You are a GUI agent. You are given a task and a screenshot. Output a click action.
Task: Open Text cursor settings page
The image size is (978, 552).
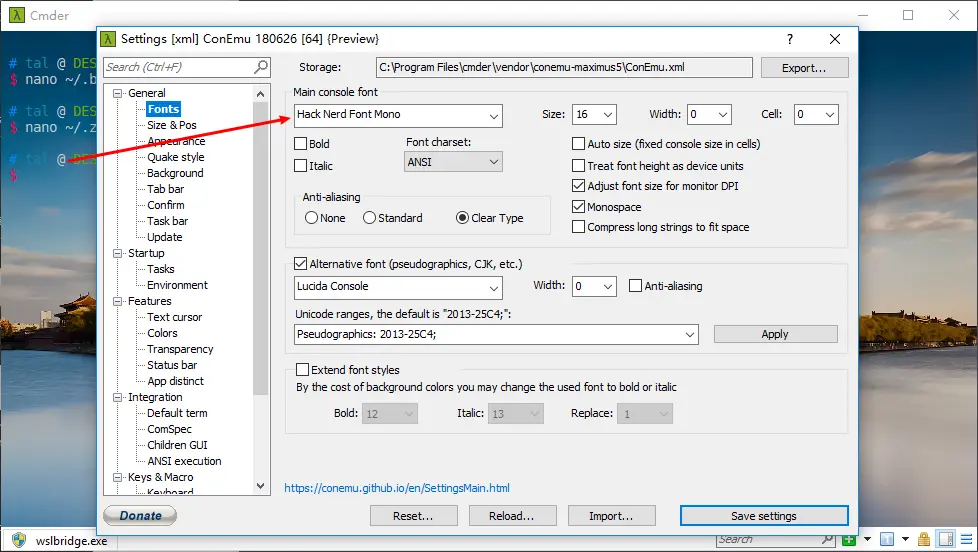(175, 317)
